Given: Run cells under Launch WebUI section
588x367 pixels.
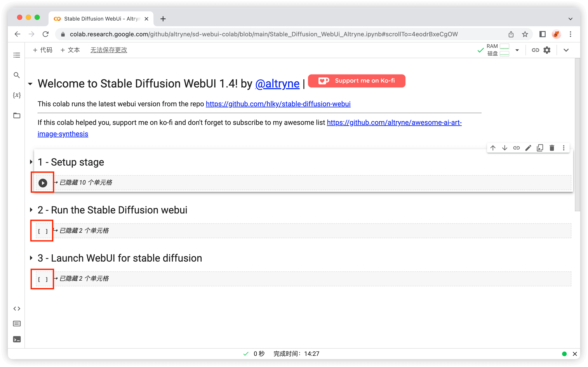Looking at the screenshot, I should pyautogui.click(x=43, y=279).
